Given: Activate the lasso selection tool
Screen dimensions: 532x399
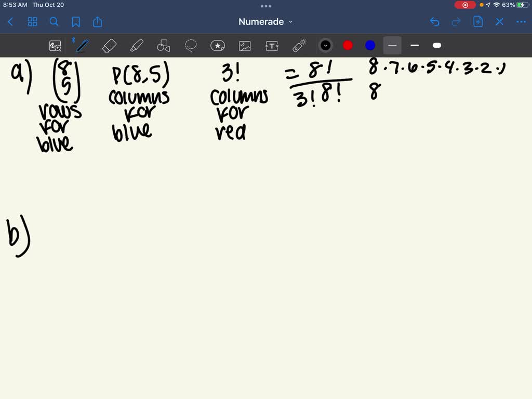Looking at the screenshot, I should click(x=191, y=45).
